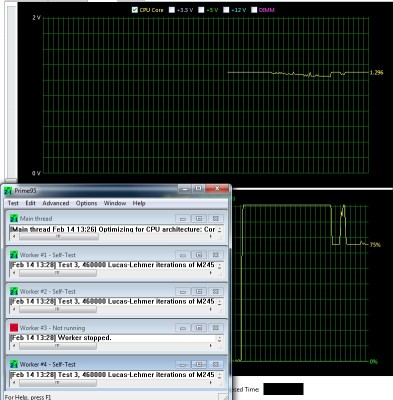
Task: Click the Worker #4 green status icon
Action: click(14, 364)
